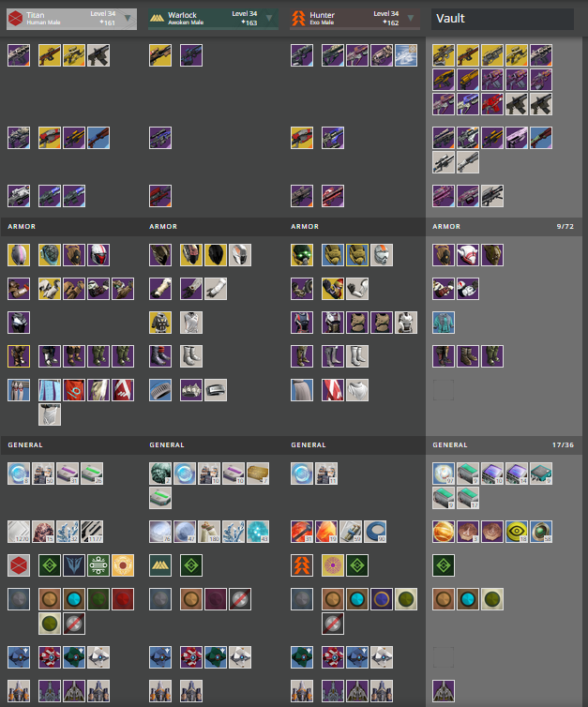This screenshot has height=707, width=588.
Task: Click the empty class item slot in Vault armor
Action: 444,390
